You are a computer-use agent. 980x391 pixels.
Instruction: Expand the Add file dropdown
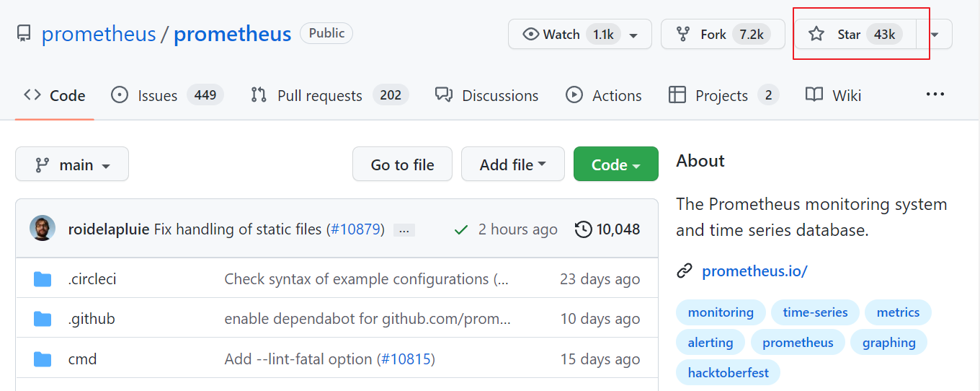coord(512,164)
